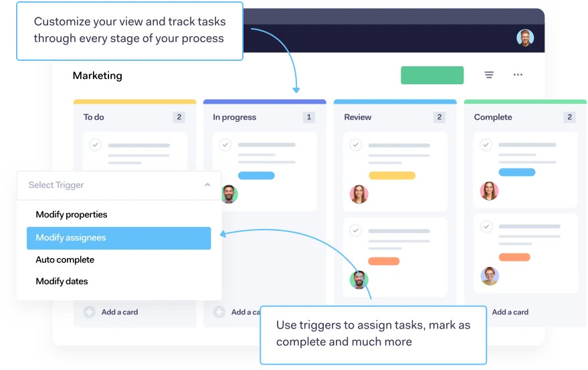Click the Review column title
This screenshot has height=370, width=588.
click(358, 117)
